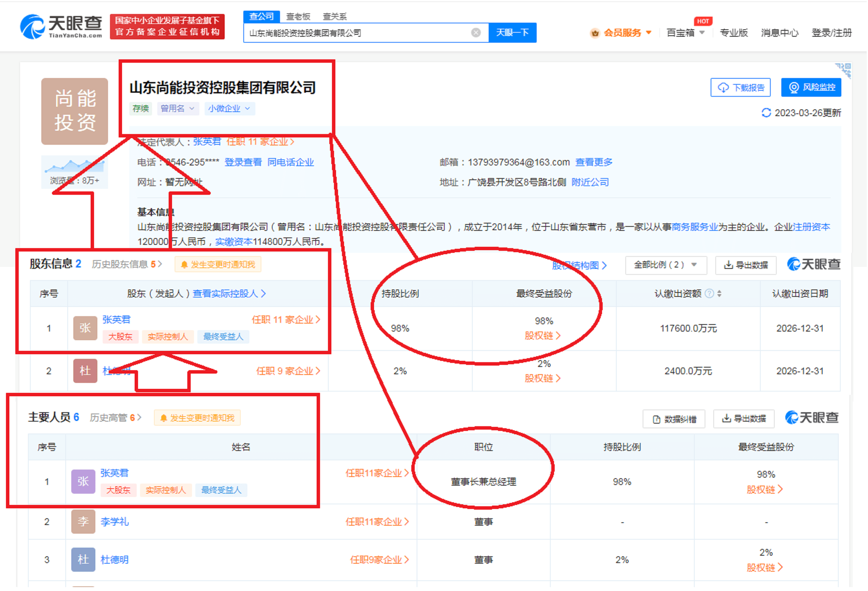Click the 风险监控 button
The image size is (868, 591).
812,87
